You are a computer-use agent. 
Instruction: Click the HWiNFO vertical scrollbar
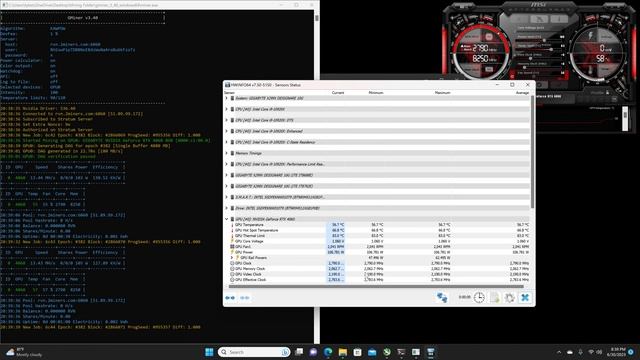click(532, 151)
